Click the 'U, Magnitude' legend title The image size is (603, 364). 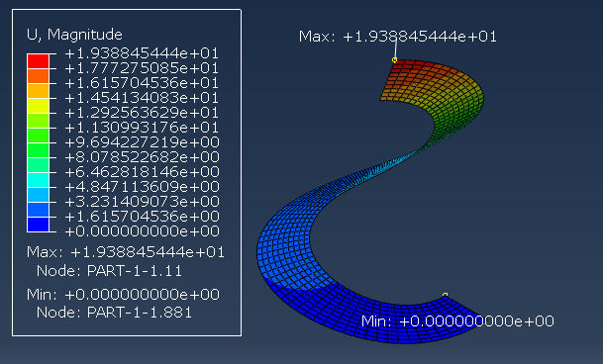pyautogui.click(x=74, y=35)
